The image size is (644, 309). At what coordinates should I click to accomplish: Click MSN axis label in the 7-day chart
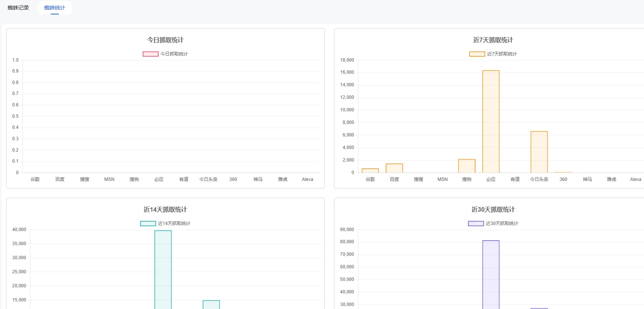click(x=443, y=179)
